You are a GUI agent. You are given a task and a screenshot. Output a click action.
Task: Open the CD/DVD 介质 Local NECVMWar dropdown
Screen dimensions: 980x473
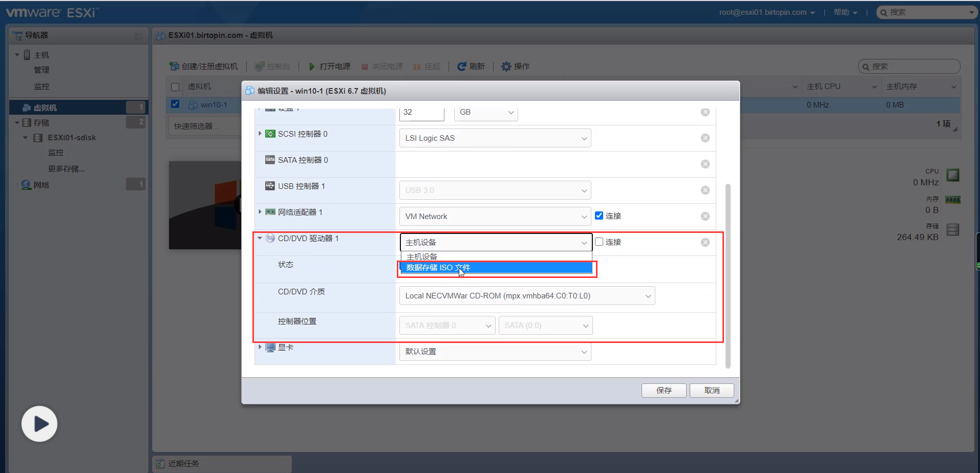coord(527,295)
